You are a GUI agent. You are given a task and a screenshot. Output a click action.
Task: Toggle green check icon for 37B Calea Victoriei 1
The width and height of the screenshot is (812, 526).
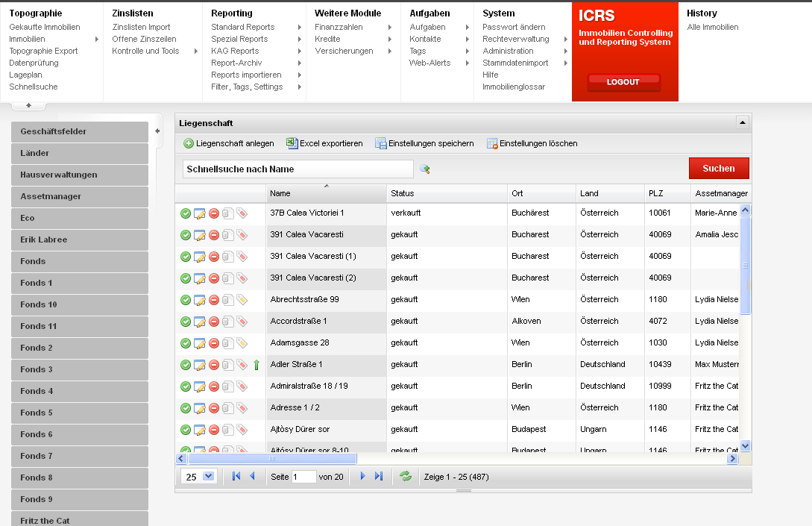(x=186, y=213)
